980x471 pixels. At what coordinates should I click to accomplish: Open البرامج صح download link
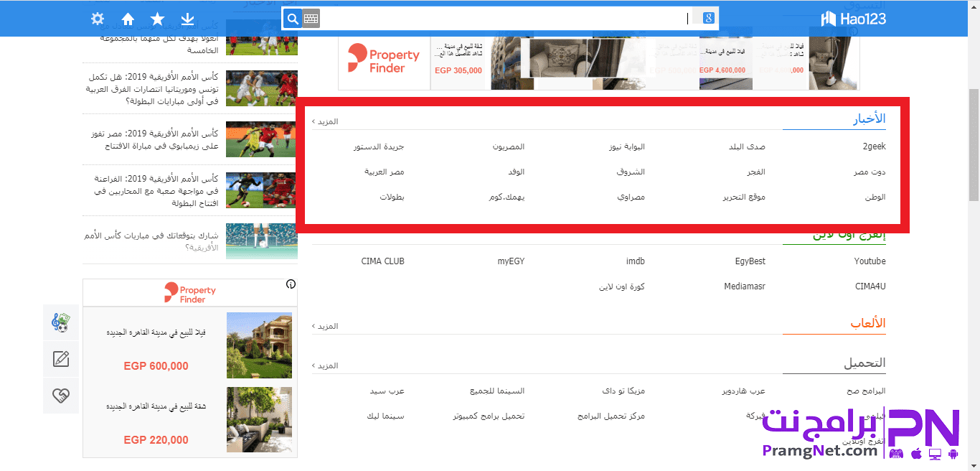click(x=866, y=391)
